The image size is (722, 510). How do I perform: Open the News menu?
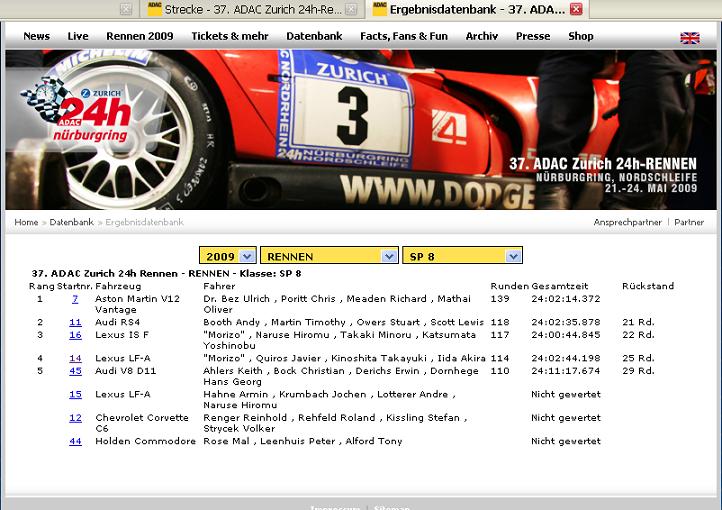tap(36, 36)
